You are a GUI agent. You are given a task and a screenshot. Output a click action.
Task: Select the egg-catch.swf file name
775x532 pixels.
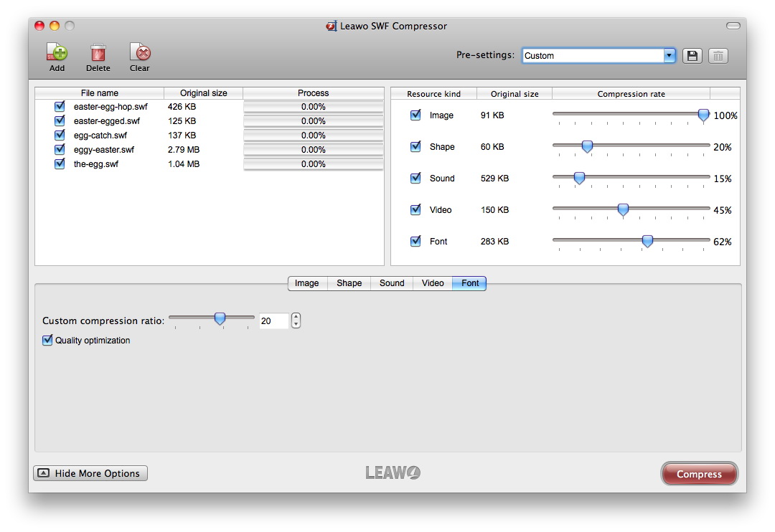tap(100, 136)
